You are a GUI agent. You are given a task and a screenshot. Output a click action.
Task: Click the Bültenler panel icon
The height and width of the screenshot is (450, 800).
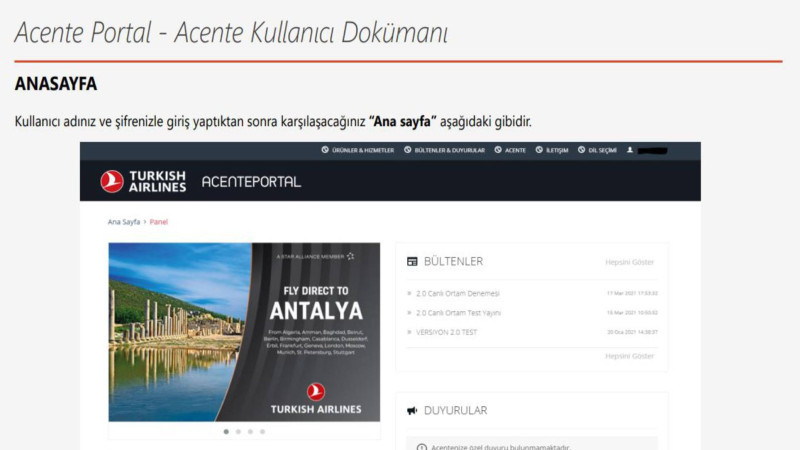[x=412, y=262]
